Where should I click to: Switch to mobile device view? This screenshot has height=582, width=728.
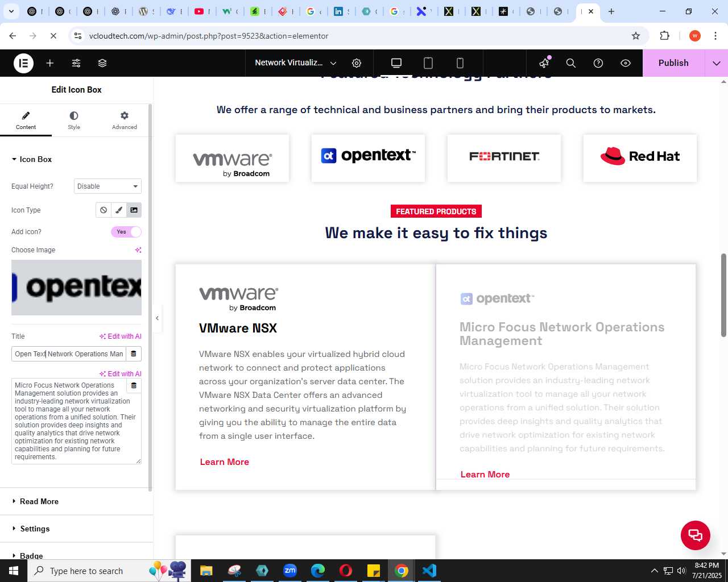point(460,63)
